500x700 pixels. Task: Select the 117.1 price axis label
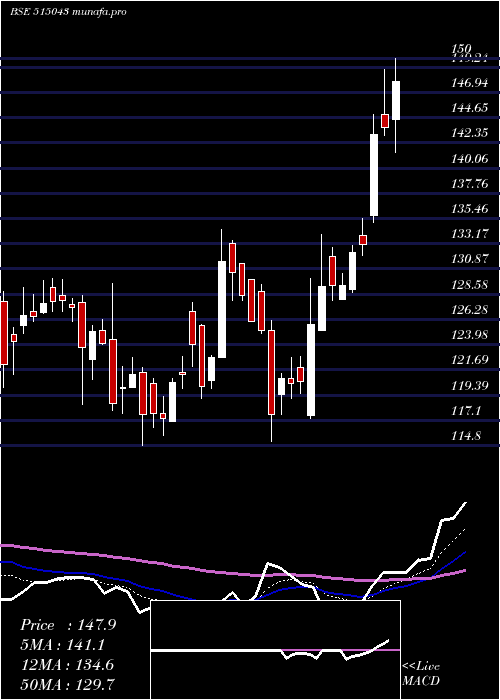467,410
